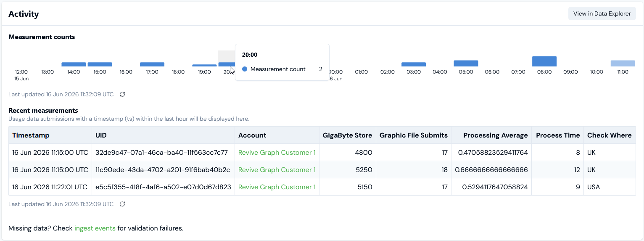Follow the ingest events link
Screen dimensions: 644x241
[95, 228]
